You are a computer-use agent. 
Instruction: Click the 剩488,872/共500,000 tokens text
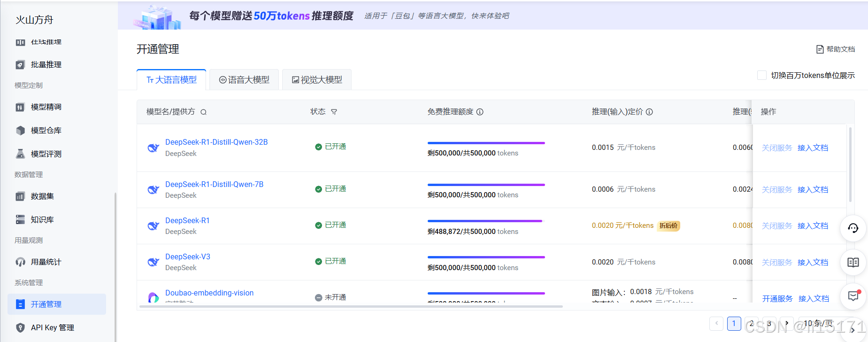tap(473, 232)
